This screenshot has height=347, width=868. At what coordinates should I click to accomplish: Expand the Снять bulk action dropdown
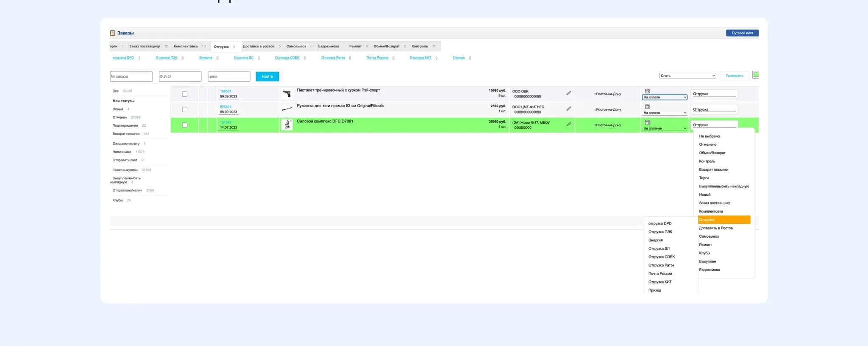pos(687,76)
